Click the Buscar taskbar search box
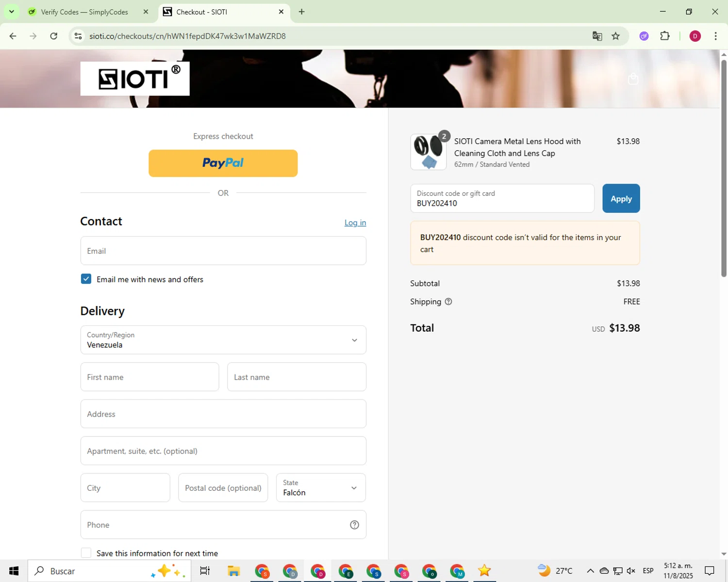The image size is (728, 582). pyautogui.click(x=109, y=571)
